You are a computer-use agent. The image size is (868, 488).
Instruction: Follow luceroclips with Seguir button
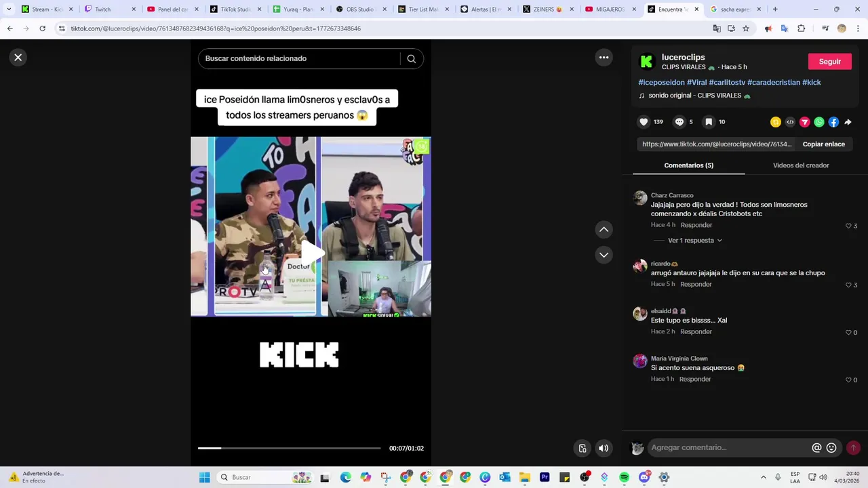point(829,61)
